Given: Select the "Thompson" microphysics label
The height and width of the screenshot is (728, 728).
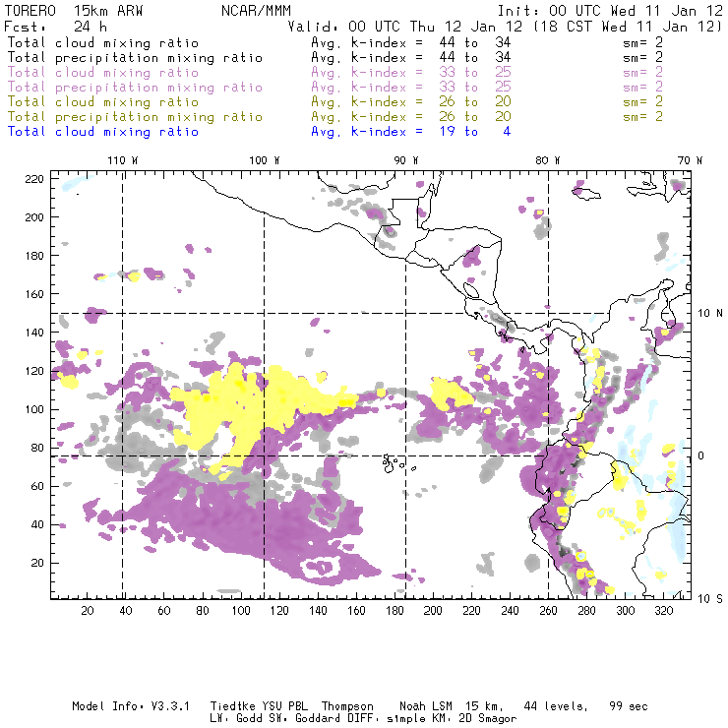Looking at the screenshot, I should [347, 707].
